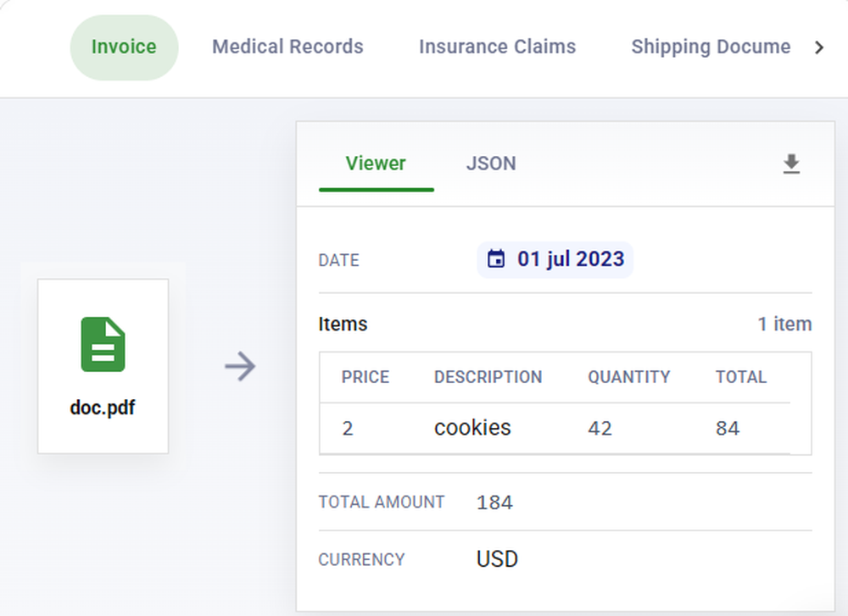848x616 pixels.
Task: Click the download icon
Action: point(791,164)
